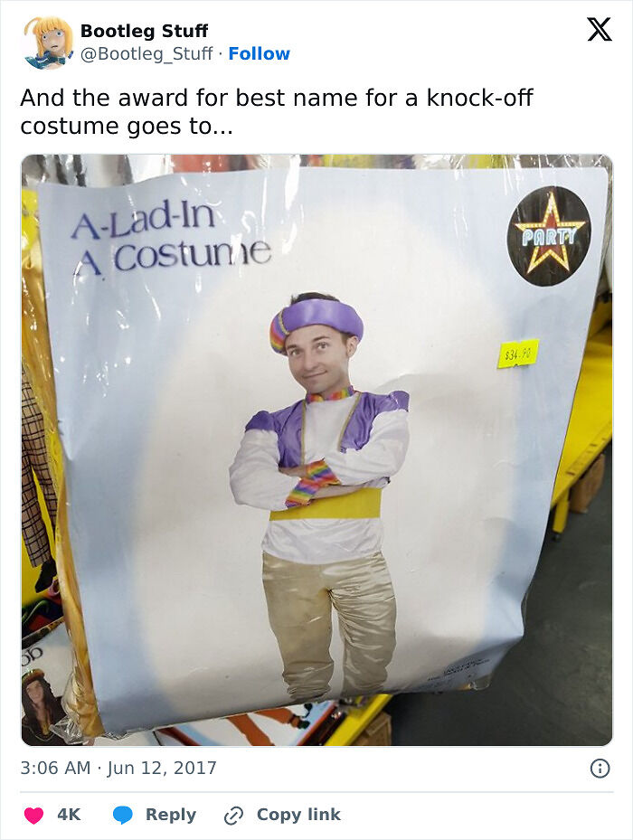This screenshot has height=840, width=633.
Task: Click the X logo icon
Action: click(x=600, y=30)
